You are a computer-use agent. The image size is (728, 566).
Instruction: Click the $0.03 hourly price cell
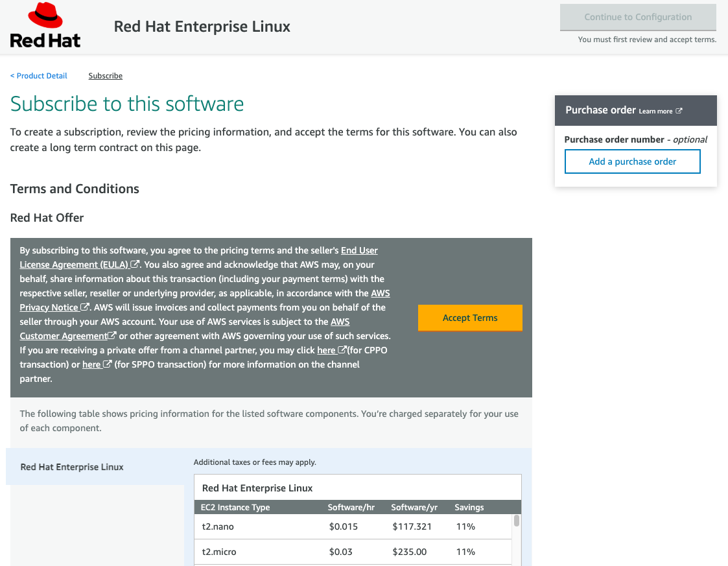(340, 552)
